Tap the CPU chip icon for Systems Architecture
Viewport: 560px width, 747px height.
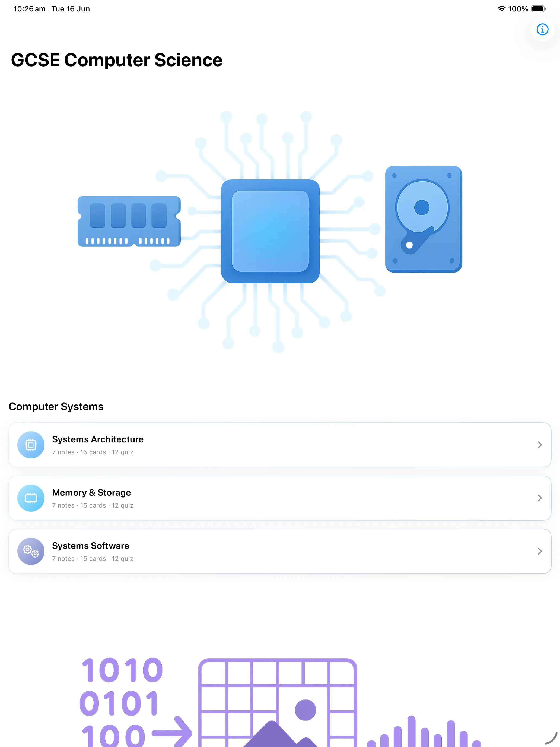point(31,445)
